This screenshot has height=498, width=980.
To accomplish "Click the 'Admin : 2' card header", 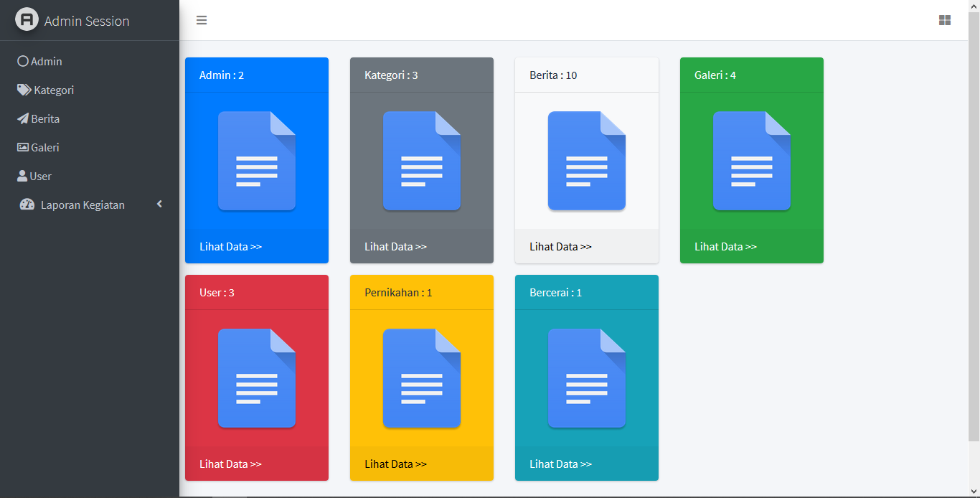I will 257,75.
